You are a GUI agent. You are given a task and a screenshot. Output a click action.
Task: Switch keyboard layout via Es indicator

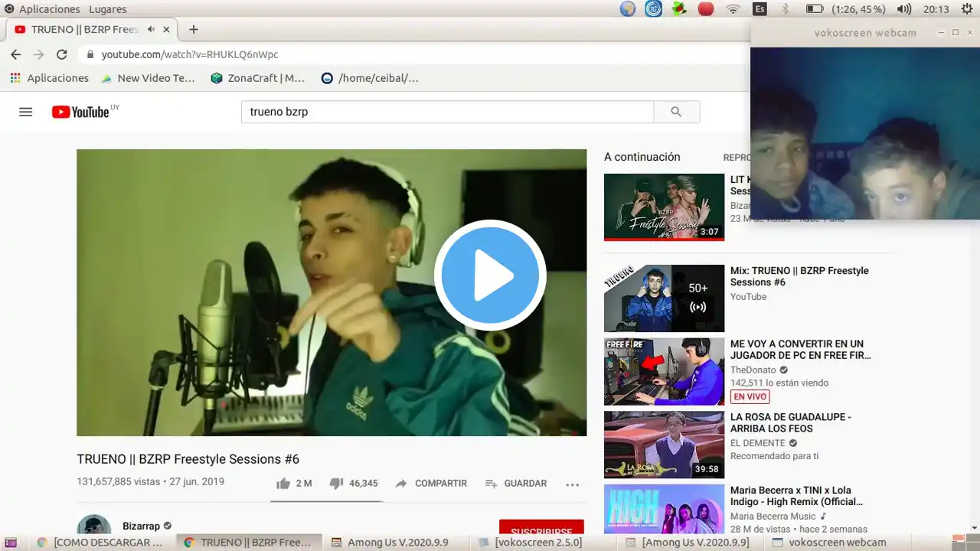pyautogui.click(x=759, y=9)
